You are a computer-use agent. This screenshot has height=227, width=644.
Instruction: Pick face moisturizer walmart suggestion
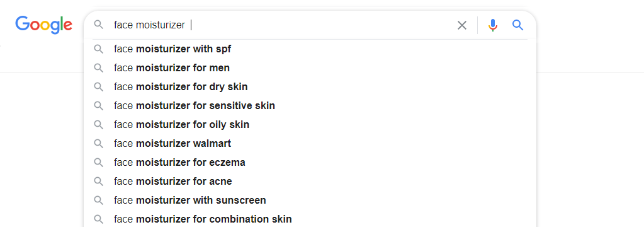pyautogui.click(x=310, y=144)
